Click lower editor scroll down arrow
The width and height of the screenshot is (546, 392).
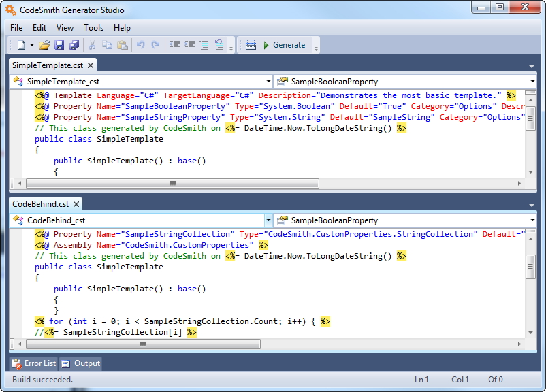530,333
